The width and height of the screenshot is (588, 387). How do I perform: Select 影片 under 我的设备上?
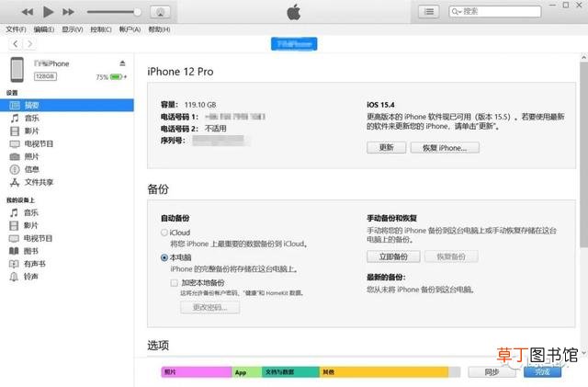(x=30, y=225)
